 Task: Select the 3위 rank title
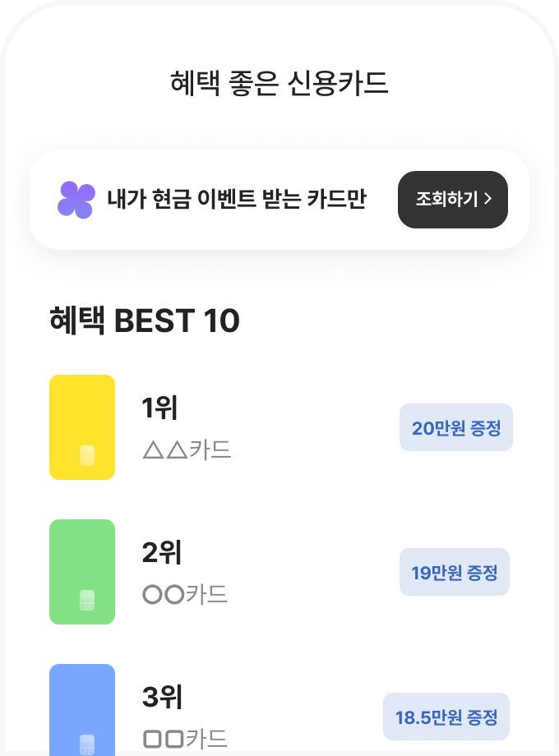click(x=162, y=697)
